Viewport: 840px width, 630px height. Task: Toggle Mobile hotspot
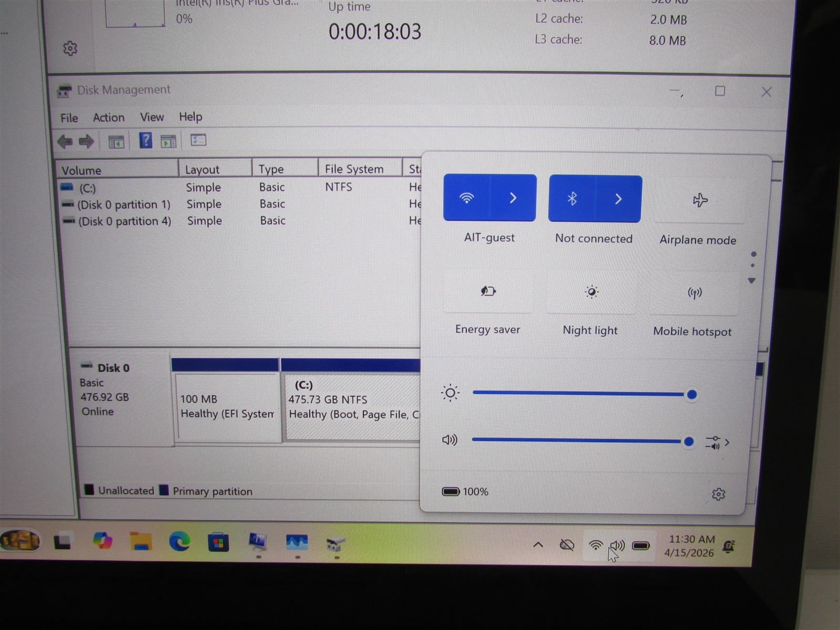click(x=695, y=293)
